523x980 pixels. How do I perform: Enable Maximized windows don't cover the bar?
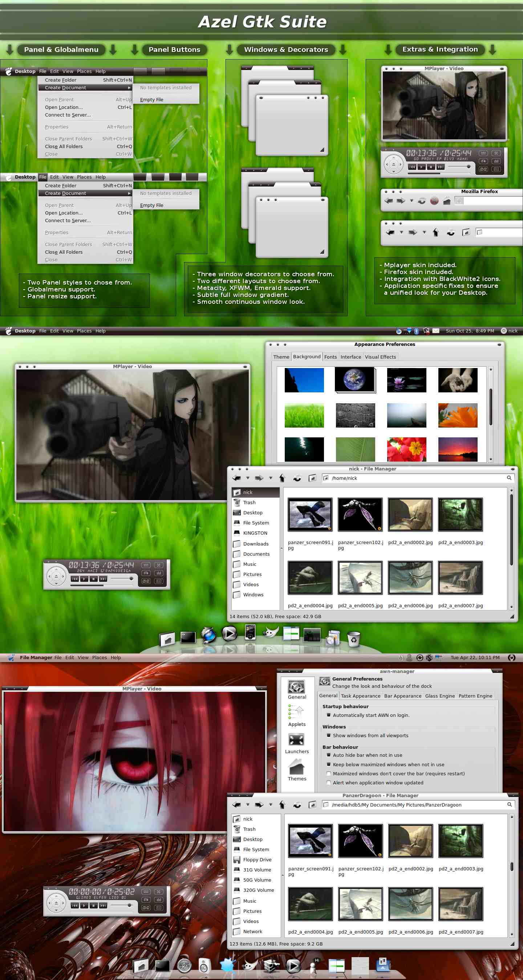[x=329, y=773]
